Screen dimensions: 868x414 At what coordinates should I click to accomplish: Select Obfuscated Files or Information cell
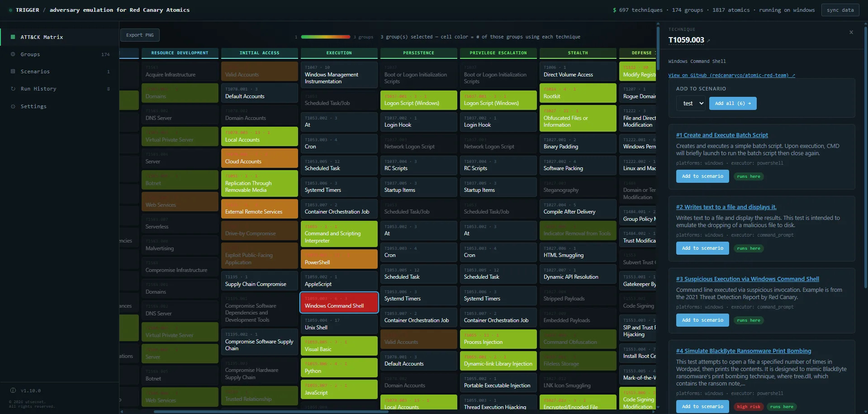tap(578, 118)
